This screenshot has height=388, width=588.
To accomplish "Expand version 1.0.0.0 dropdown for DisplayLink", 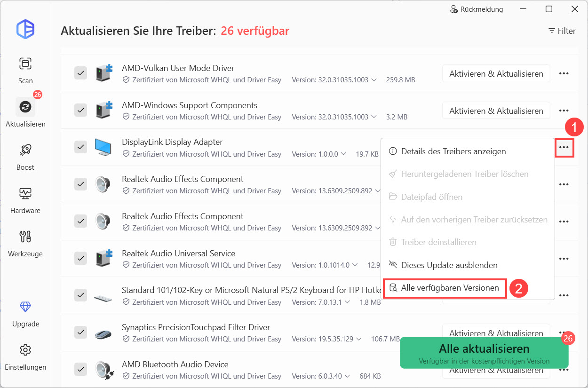I will pyautogui.click(x=344, y=154).
